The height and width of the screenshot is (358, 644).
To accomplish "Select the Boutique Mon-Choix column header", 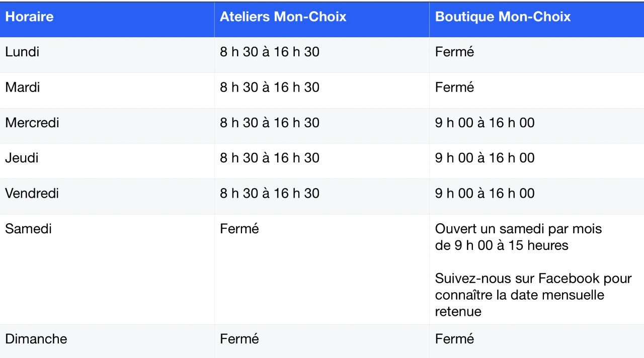I will click(x=503, y=17).
